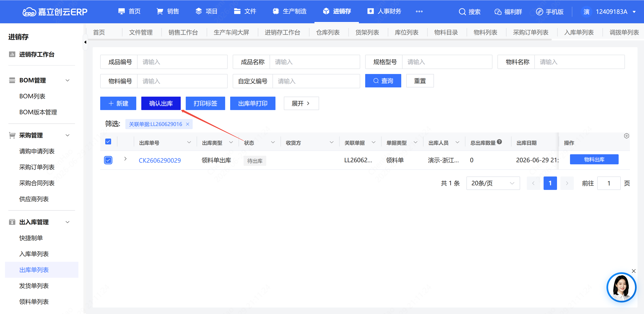
Task: Open the more menu ellipsis icon
Action: [419, 12]
